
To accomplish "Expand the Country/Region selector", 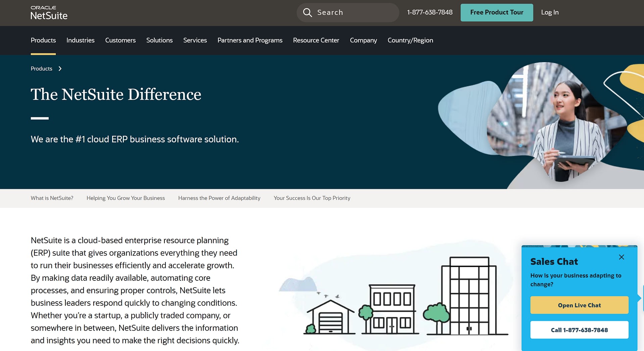I will [x=410, y=40].
